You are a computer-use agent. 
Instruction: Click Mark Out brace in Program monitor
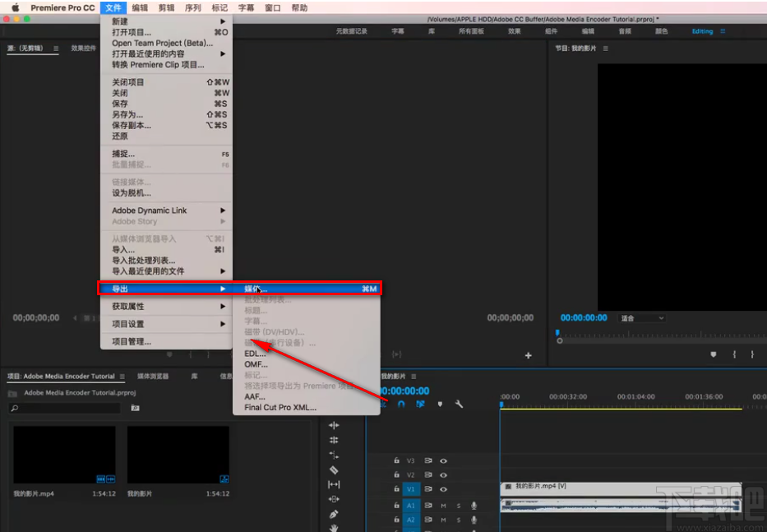tap(752, 354)
